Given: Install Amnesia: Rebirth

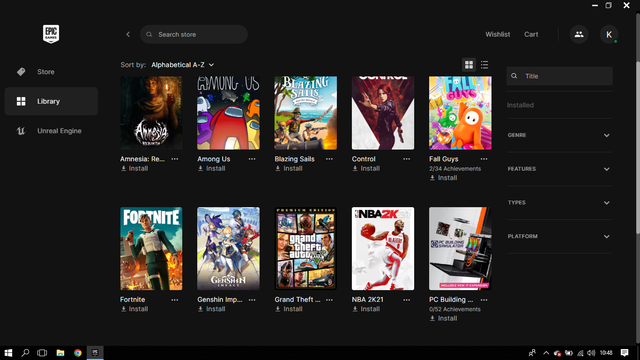Looking at the screenshot, I should click(134, 169).
